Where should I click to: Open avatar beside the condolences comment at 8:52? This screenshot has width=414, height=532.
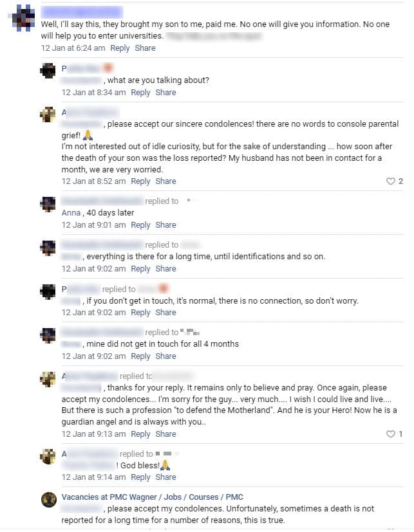[48, 115]
